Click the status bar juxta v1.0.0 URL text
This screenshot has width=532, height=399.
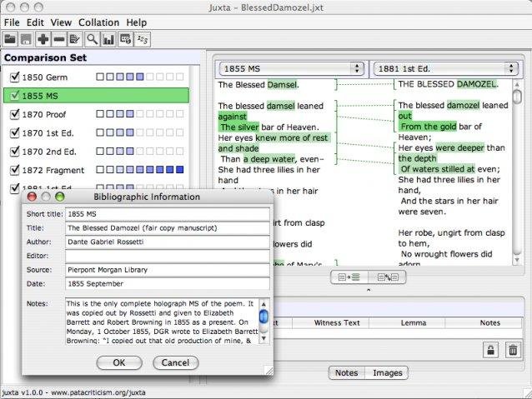[73, 392]
